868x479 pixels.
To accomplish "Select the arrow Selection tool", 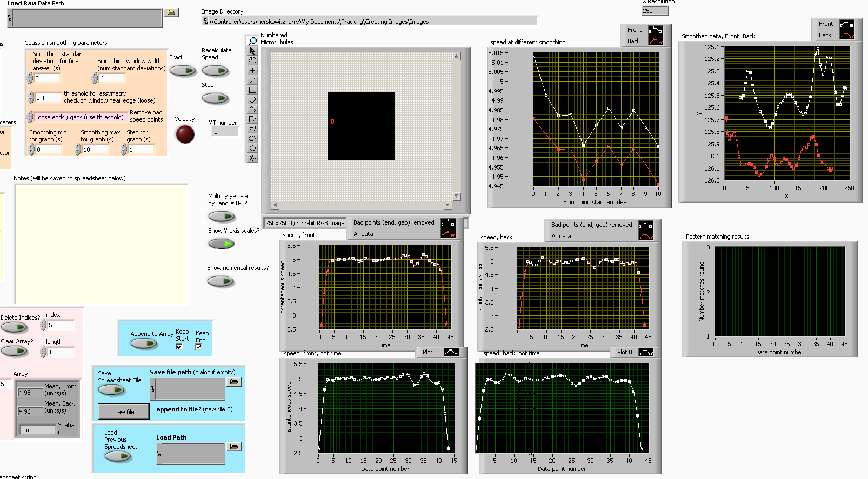I will [252, 51].
